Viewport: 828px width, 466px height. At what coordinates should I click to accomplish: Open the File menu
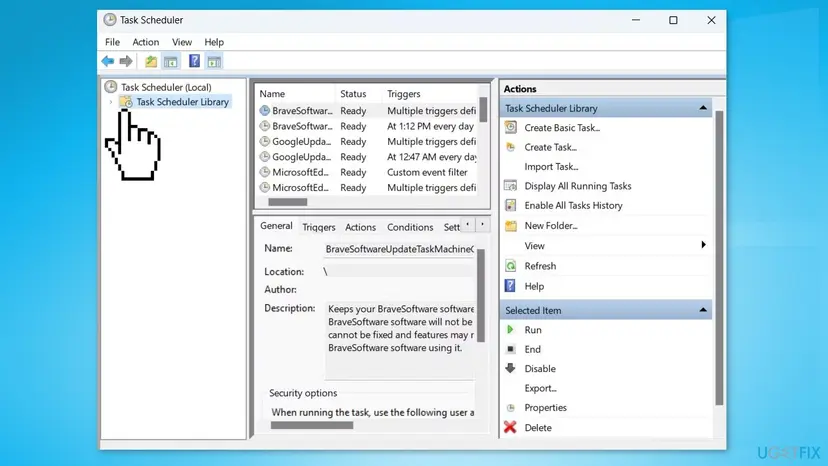click(x=112, y=42)
